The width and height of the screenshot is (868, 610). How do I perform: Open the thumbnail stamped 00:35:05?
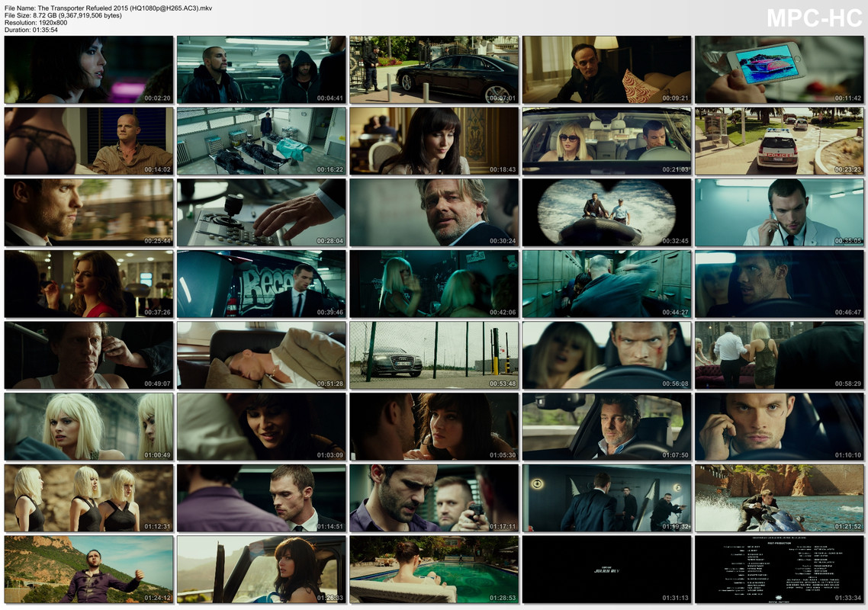pyautogui.click(x=780, y=213)
